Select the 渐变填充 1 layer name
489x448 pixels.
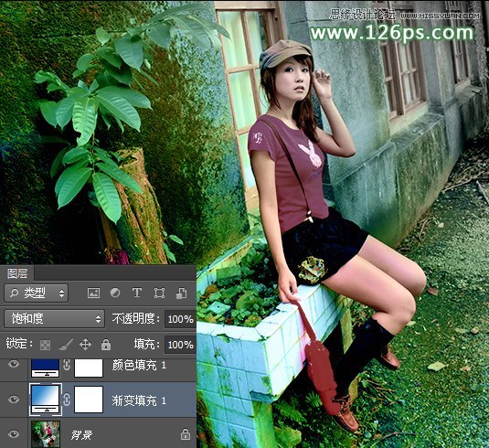point(139,400)
